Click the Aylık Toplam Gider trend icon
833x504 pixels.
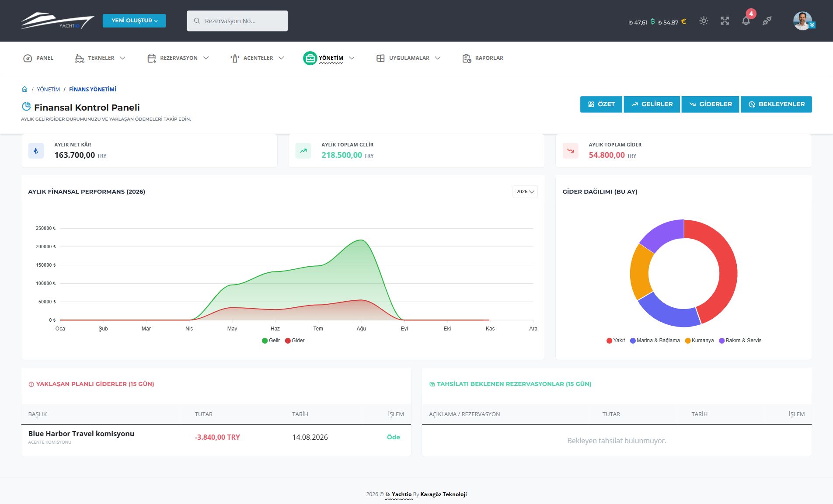click(x=570, y=151)
